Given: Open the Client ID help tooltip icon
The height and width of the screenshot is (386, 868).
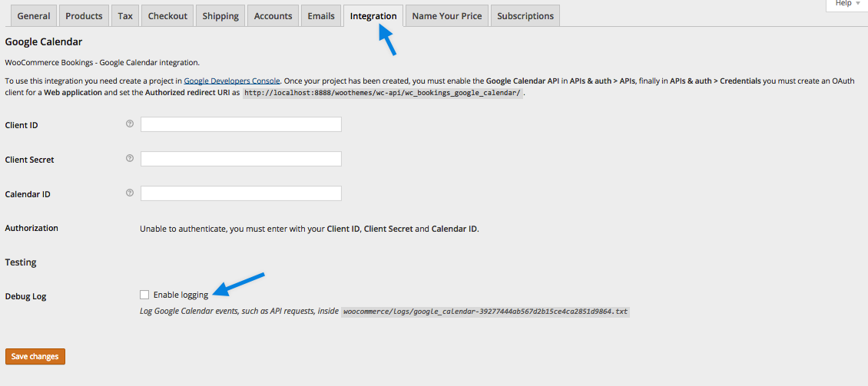Looking at the screenshot, I should coord(130,124).
